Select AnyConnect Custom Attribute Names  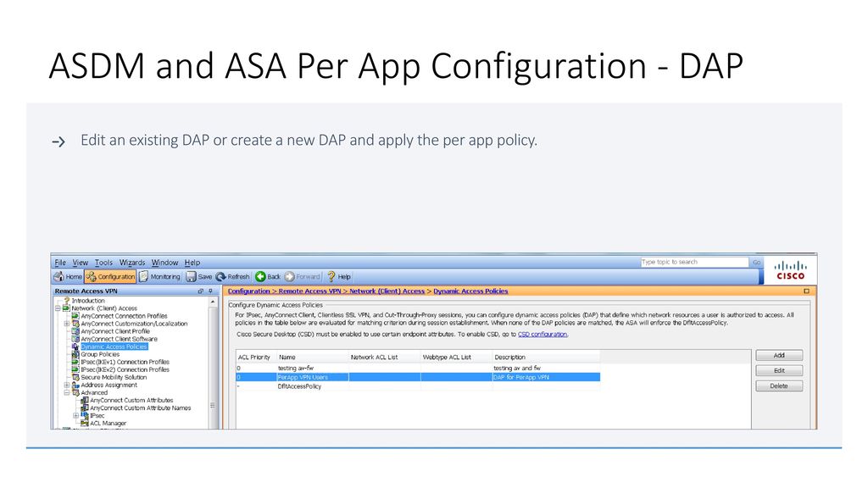(x=141, y=408)
